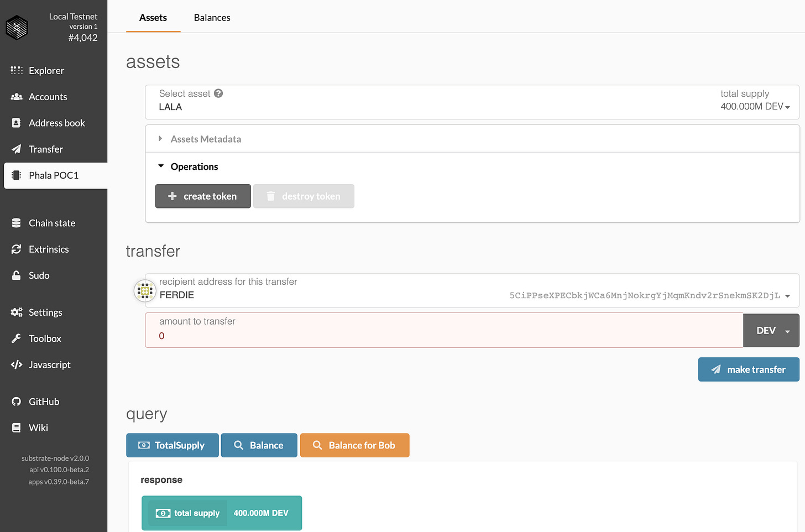Click the Accounts people icon
The height and width of the screenshot is (532, 805).
pyautogui.click(x=17, y=97)
